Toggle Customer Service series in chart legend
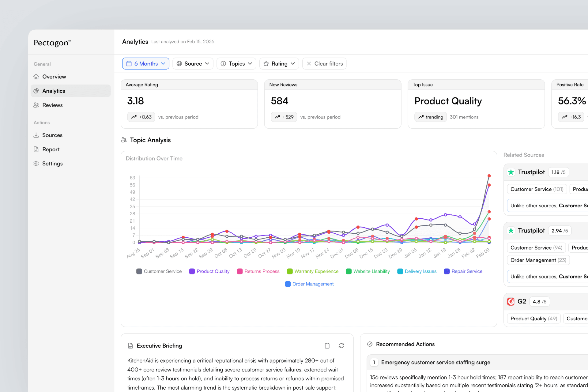Image resolution: width=588 pixels, height=392 pixels. tap(159, 271)
